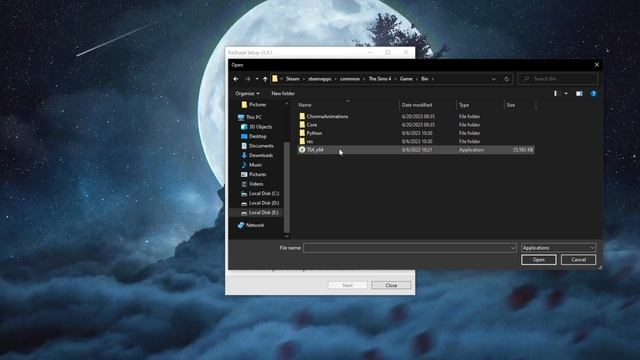Click Next in ReShade Setup window
Viewport: 640px width, 360px height.
[347, 285]
